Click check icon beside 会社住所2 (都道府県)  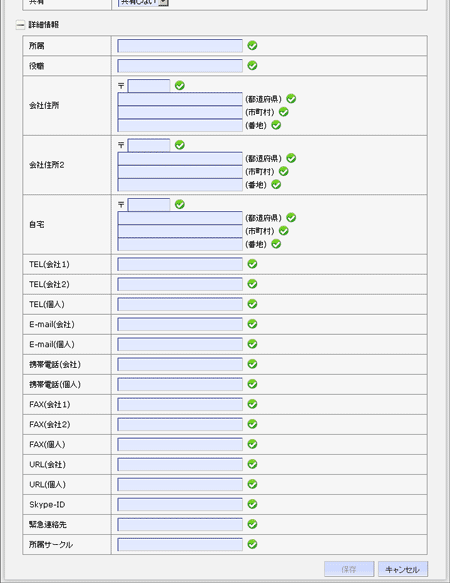tap(291, 158)
